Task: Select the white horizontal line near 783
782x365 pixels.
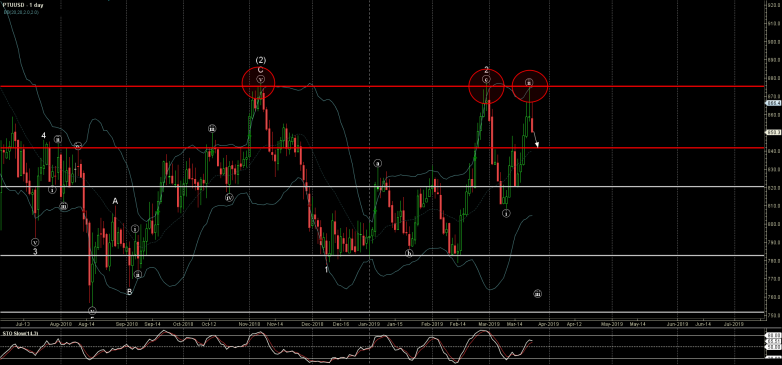Action: tap(382, 255)
